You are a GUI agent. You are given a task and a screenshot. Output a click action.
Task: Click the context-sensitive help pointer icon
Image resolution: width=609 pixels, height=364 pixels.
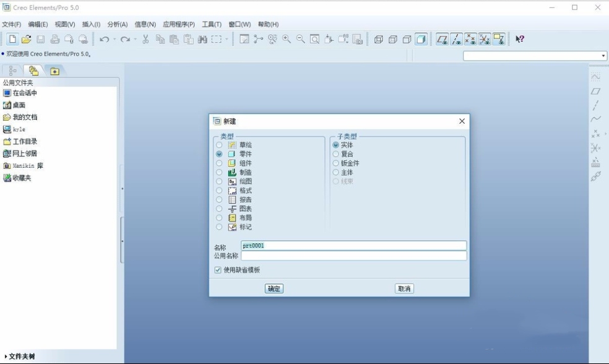tap(520, 39)
